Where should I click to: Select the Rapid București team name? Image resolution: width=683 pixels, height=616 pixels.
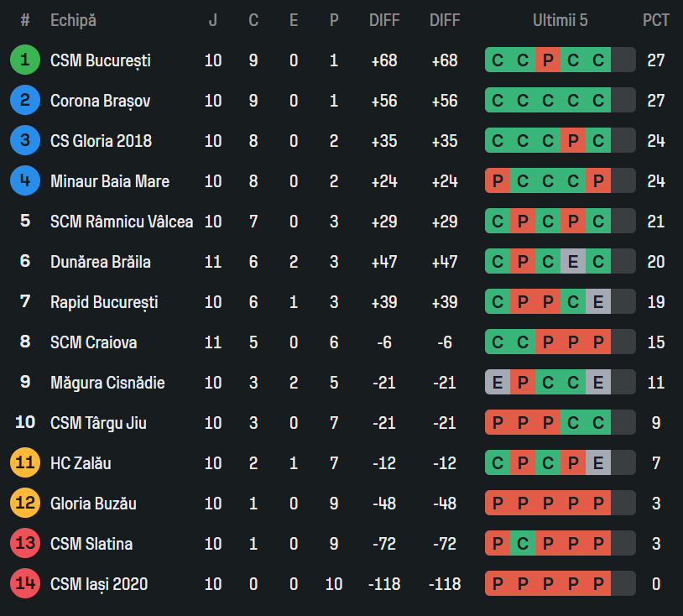click(104, 302)
